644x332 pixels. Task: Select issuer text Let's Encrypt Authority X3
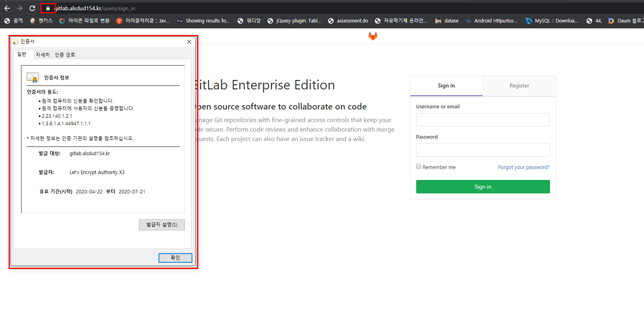(x=97, y=172)
